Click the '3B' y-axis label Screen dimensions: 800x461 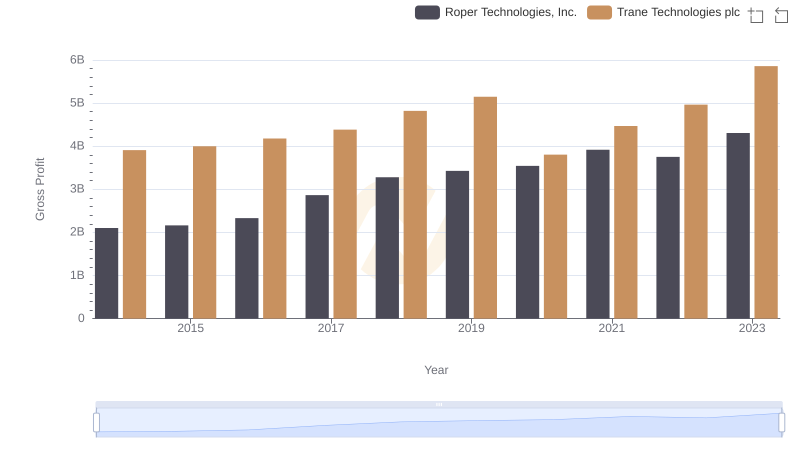tap(77, 189)
